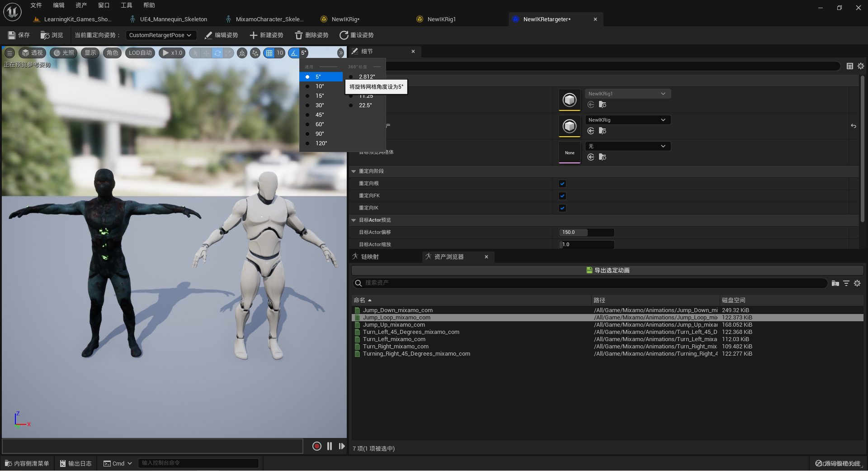
Task: Pause the animation preview
Action: click(330, 446)
